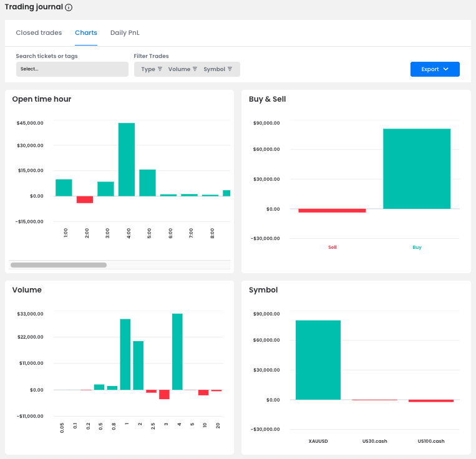Click the volume 4 bar in Volume chart
Screen dimensions: 476x459
click(x=177, y=352)
